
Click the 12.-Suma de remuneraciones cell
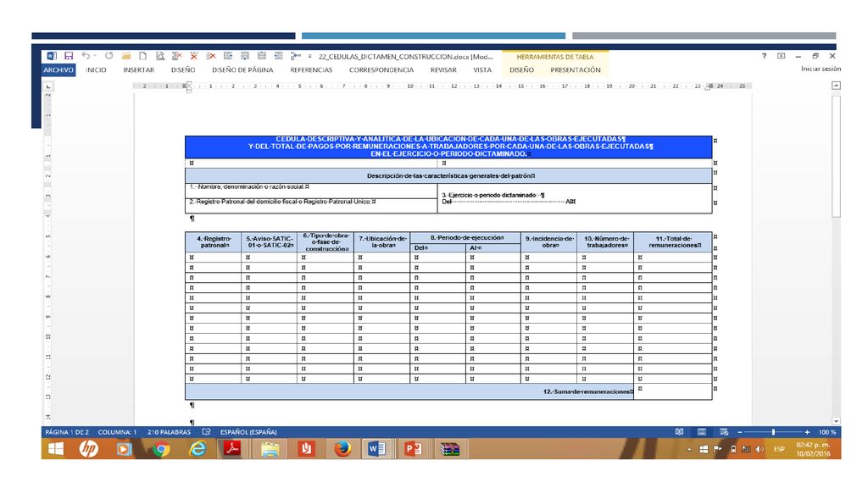click(x=409, y=391)
